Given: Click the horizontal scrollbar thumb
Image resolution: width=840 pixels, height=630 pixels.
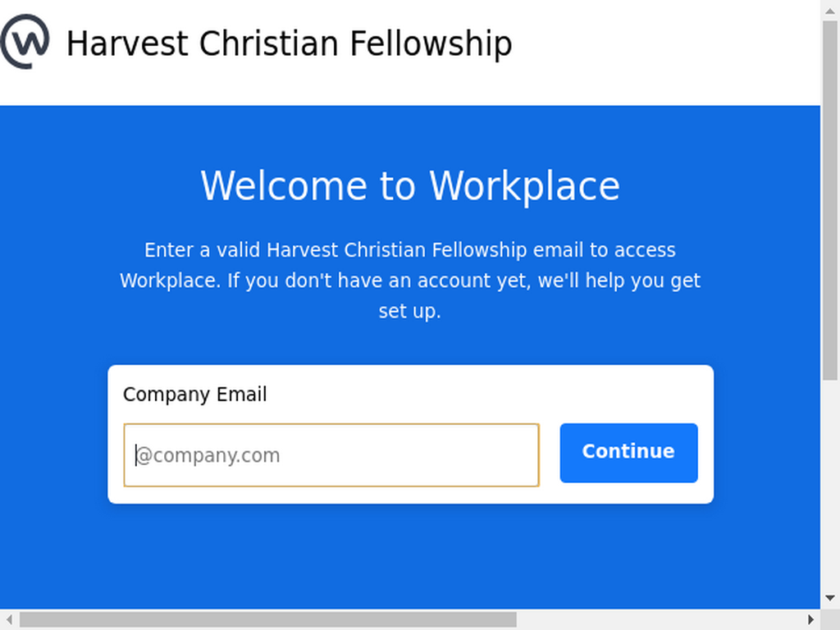Looking at the screenshot, I should click(268, 619).
